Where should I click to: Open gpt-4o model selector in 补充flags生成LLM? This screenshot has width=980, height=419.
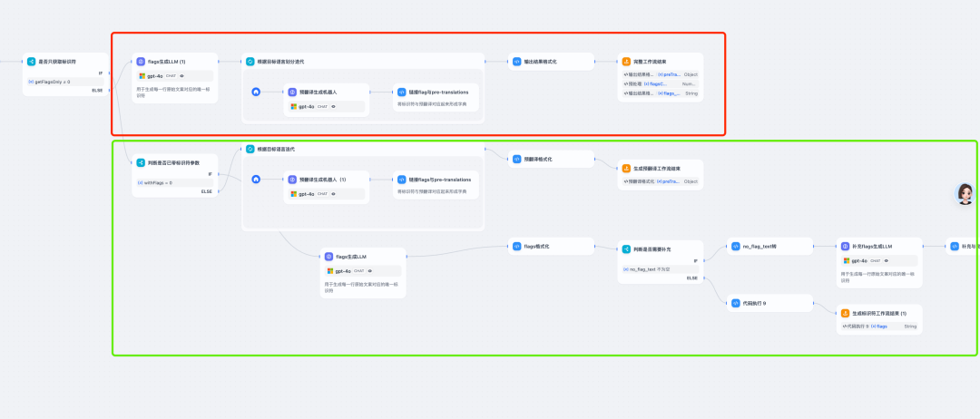point(879,260)
